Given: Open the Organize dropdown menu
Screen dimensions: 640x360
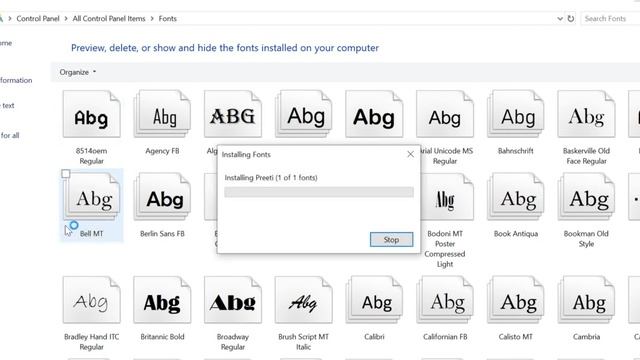Looking at the screenshot, I should tap(78, 72).
